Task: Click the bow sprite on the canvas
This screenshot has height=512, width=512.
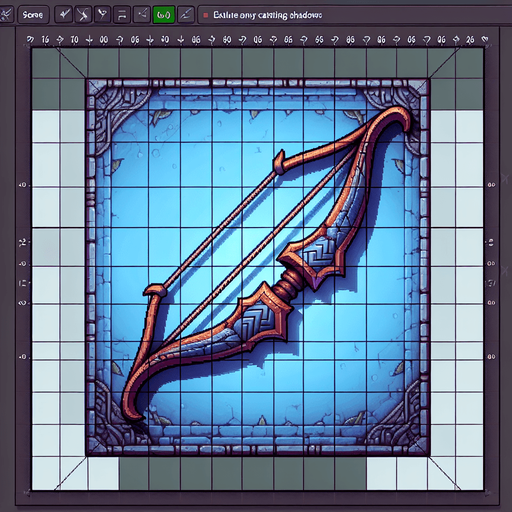Action: (x=267, y=263)
